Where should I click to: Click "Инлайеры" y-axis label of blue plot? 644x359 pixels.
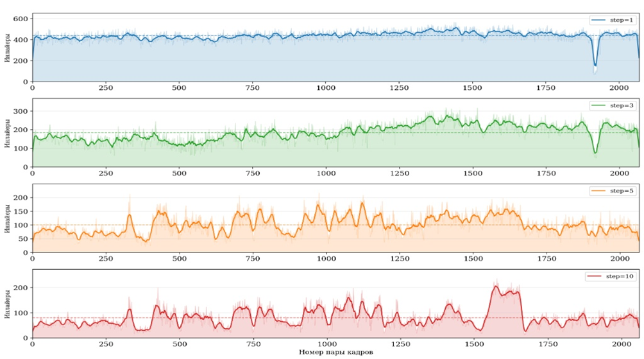(x=6, y=47)
